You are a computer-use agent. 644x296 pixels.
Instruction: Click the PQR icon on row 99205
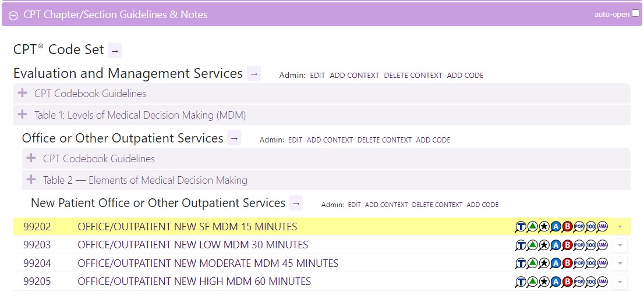point(579,281)
